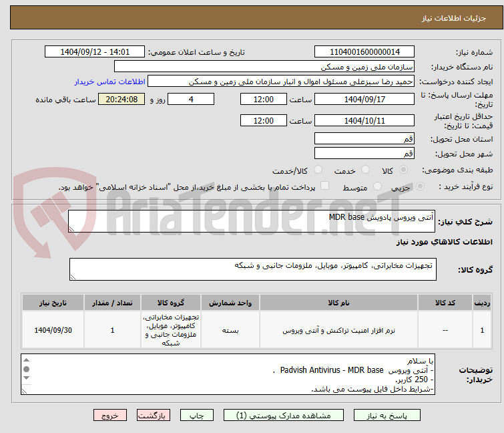Click the شهر محل تحویل field قم
Viewport: 504px width, 433px height.
pos(364,153)
